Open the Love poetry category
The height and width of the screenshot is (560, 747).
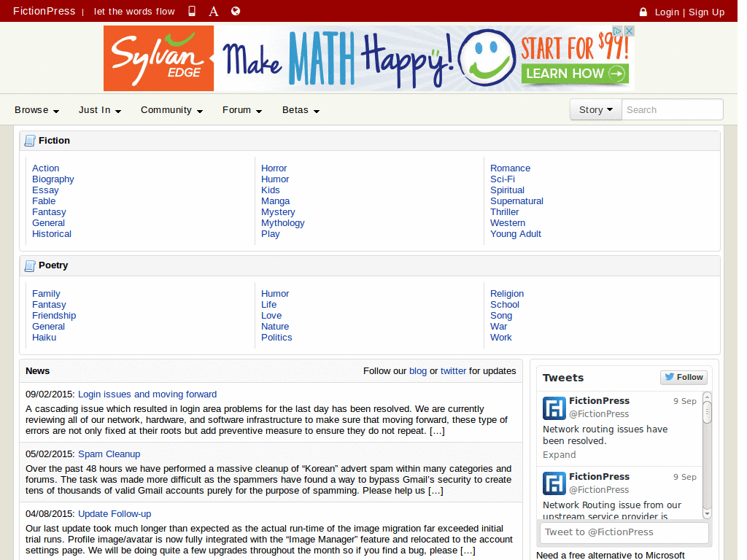click(x=271, y=315)
